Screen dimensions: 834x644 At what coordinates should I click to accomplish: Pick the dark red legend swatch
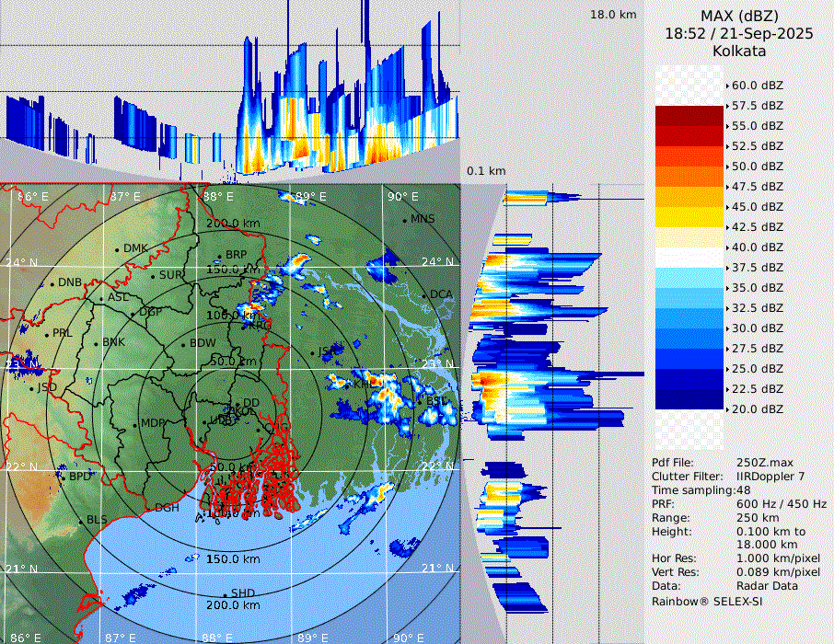(x=689, y=116)
